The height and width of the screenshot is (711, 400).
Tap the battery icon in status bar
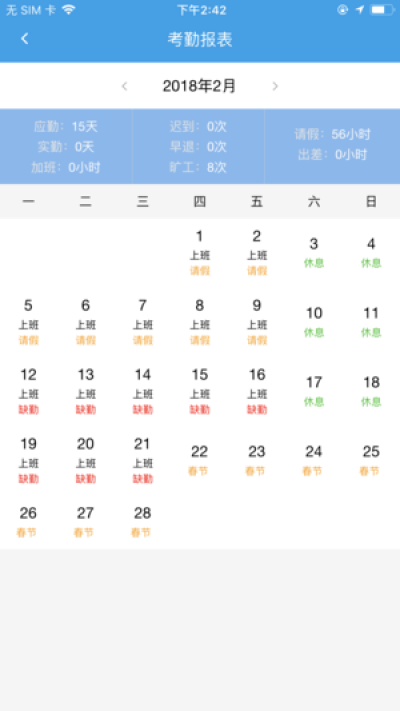coord(382,10)
